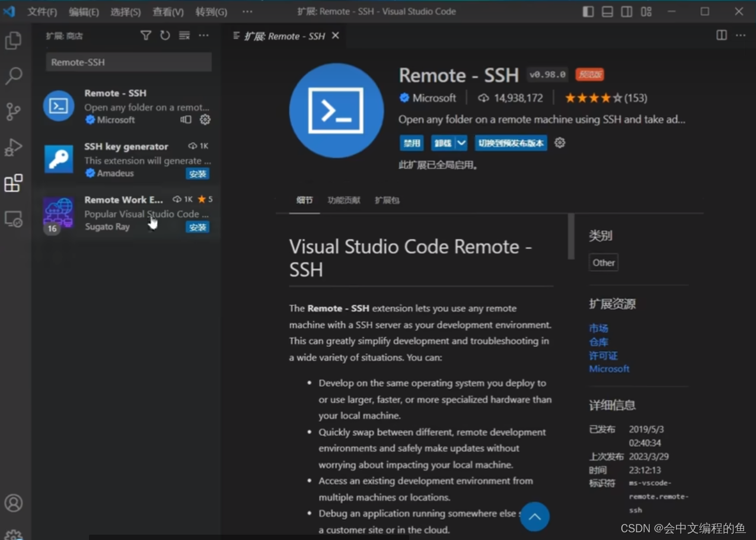The image size is (756, 540).
Task: Open the 选择(S) menu
Action: [x=126, y=12]
